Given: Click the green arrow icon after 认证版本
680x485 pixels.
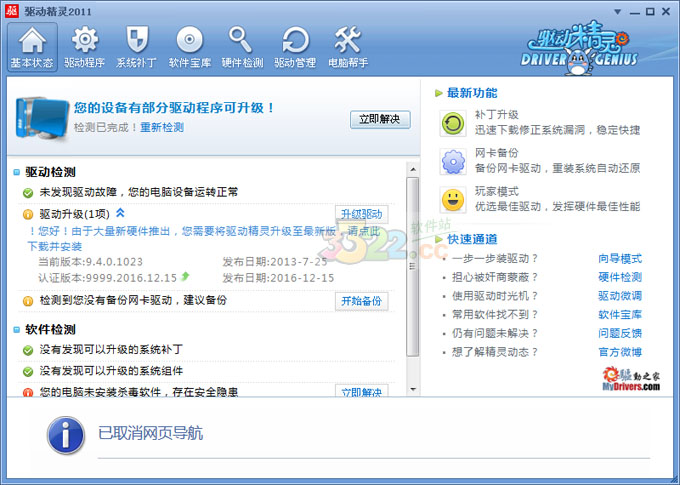Looking at the screenshot, I should point(185,276).
